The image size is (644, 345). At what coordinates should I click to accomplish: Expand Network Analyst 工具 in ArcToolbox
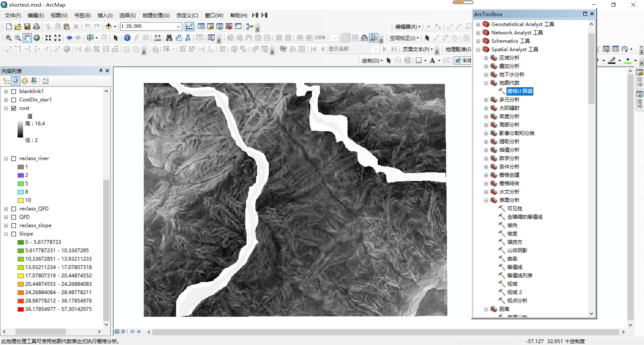point(478,32)
